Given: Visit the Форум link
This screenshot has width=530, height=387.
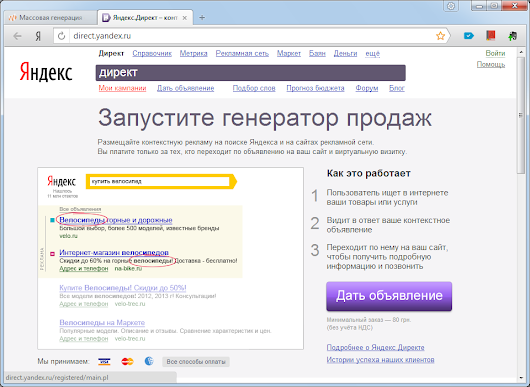Looking at the screenshot, I should (367, 88).
